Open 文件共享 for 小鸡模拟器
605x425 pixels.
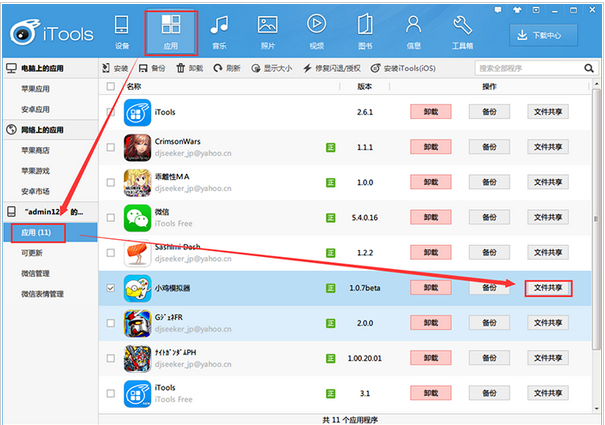point(548,288)
